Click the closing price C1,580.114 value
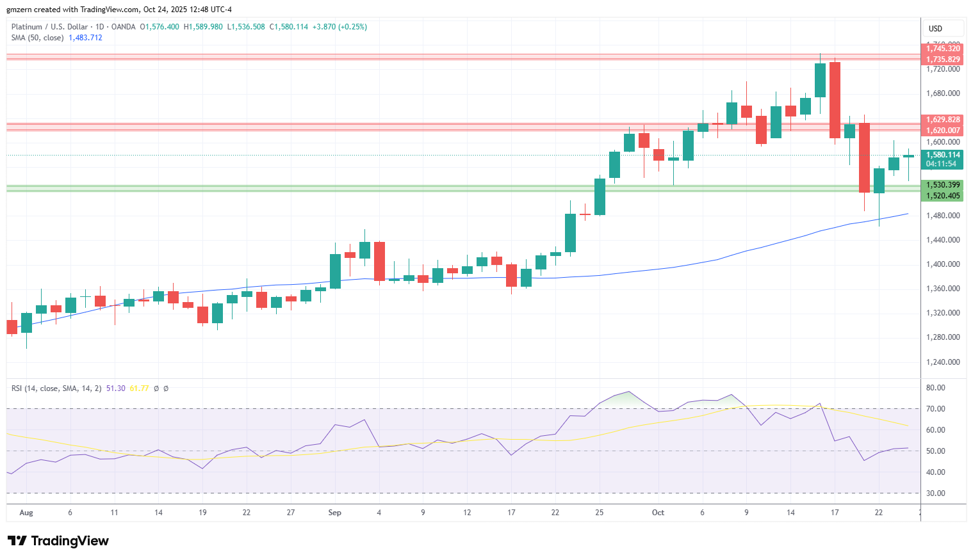The image size is (973, 560). [x=289, y=27]
